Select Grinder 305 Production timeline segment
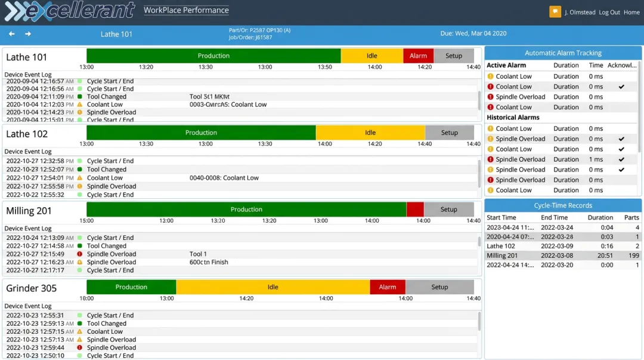Screen dimensions: 644x360 pyautogui.click(x=131, y=287)
